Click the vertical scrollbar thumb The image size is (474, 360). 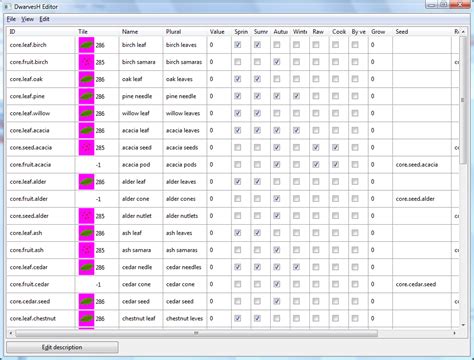pos(463,100)
